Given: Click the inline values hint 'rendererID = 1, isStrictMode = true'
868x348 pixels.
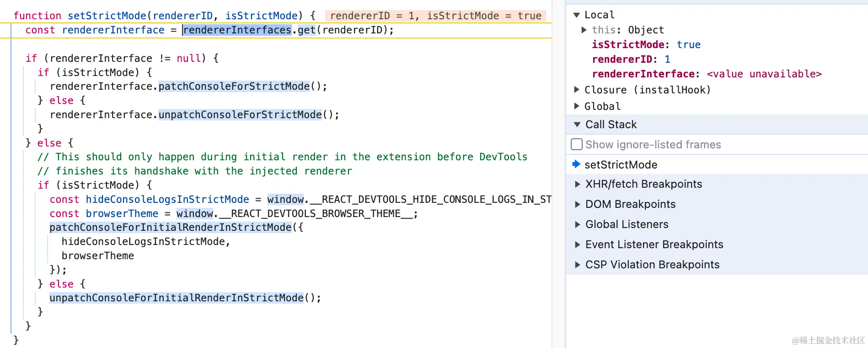Looking at the screenshot, I should point(435,16).
